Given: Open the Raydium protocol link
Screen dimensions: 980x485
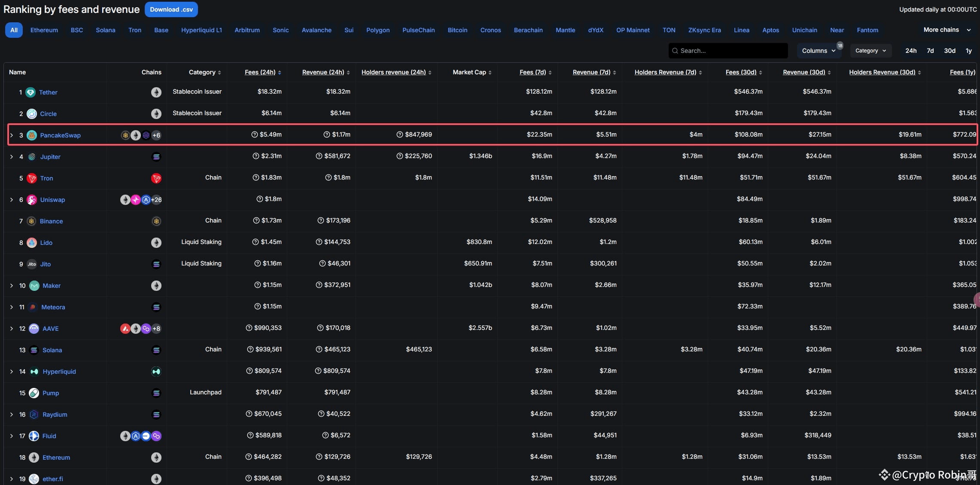Looking at the screenshot, I should pyautogui.click(x=55, y=415).
